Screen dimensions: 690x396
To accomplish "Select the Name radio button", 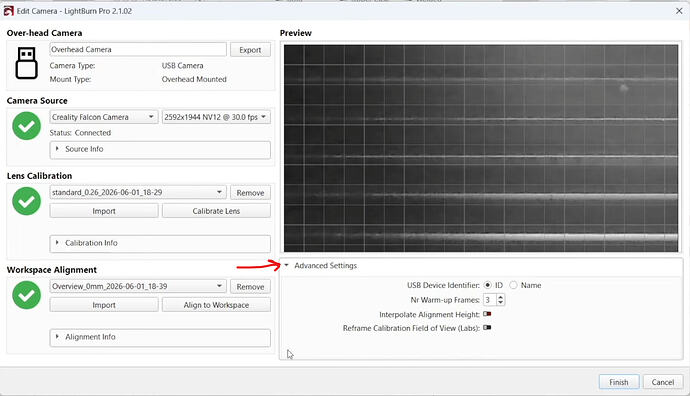I will tap(513, 285).
